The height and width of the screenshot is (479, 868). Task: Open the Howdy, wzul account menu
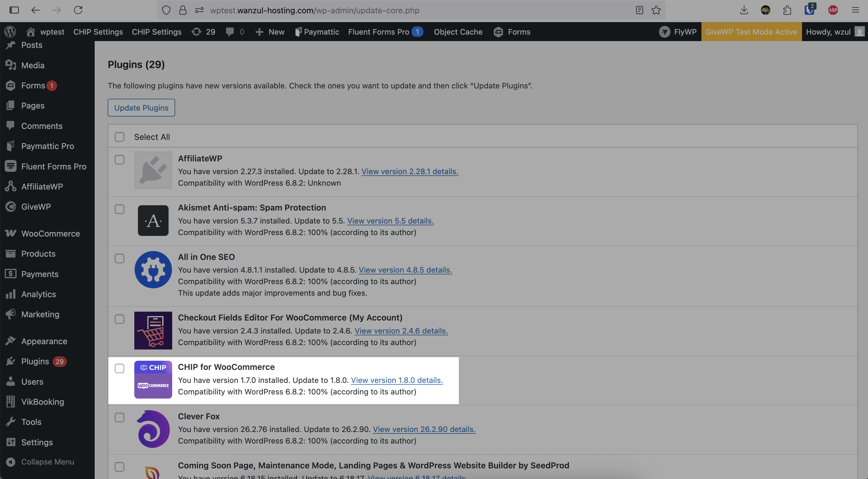[x=835, y=32]
